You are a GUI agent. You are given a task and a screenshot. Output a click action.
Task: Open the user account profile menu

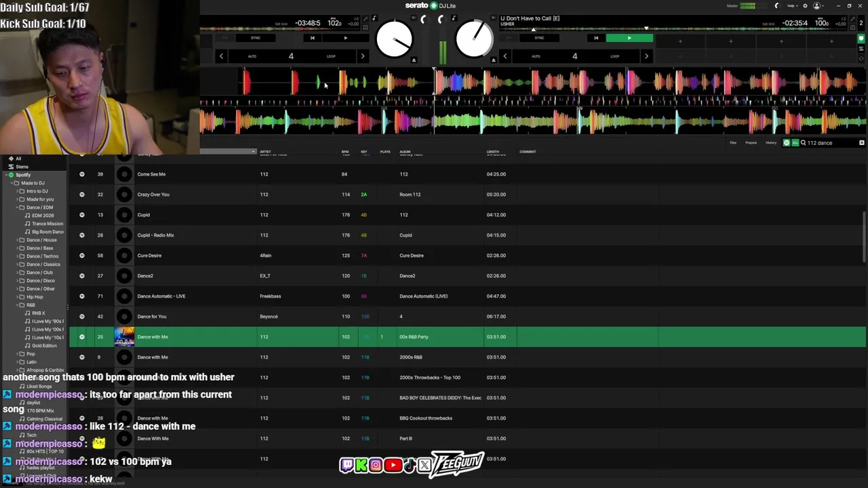818,5
